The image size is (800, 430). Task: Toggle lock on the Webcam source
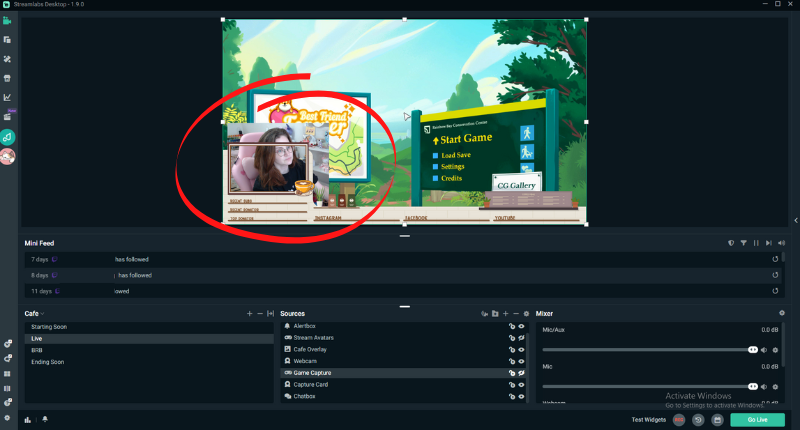[x=512, y=361]
